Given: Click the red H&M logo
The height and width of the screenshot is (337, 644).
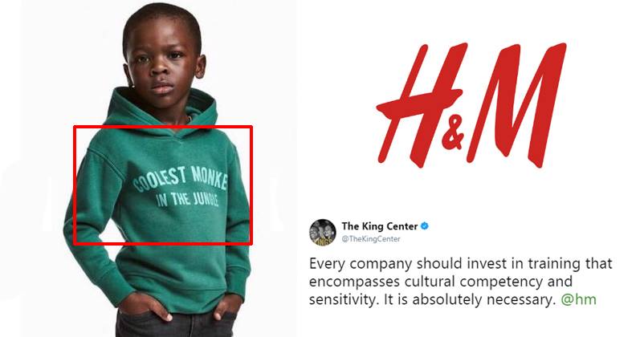Looking at the screenshot, I should click(471, 105).
